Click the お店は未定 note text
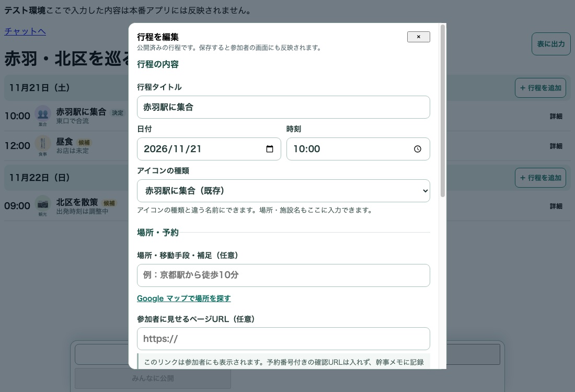This screenshot has height=392, width=575. click(x=72, y=151)
